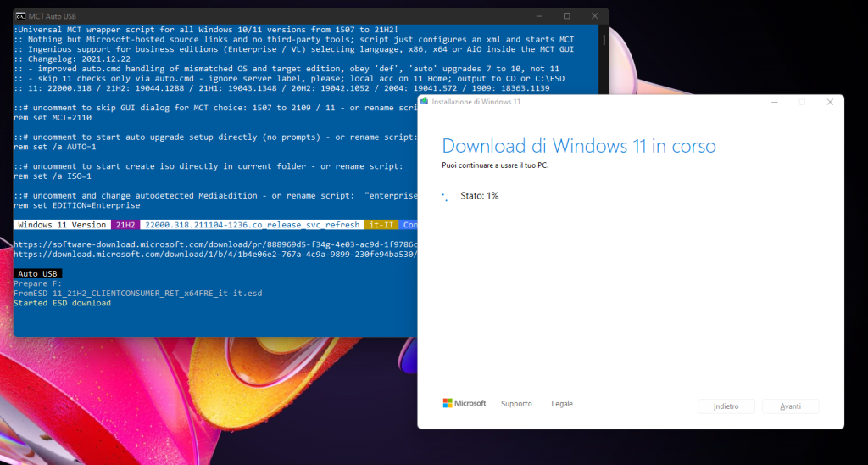Click the loading spinner beside Stato
This screenshot has width=868, height=465.
pyautogui.click(x=446, y=196)
